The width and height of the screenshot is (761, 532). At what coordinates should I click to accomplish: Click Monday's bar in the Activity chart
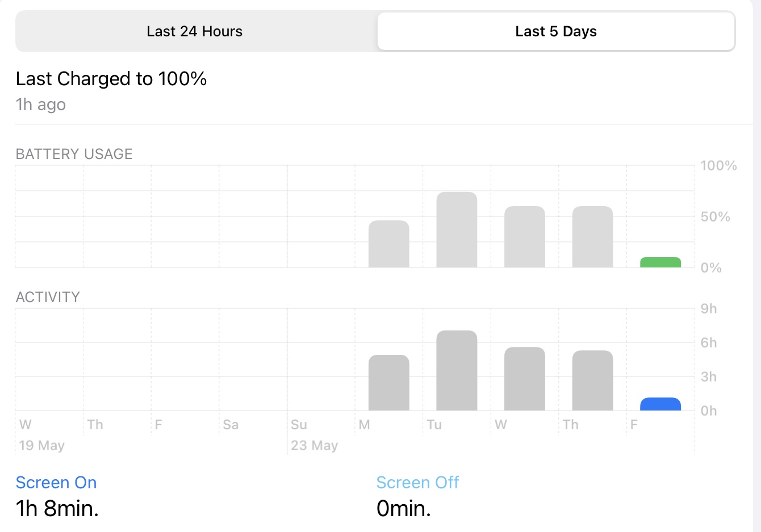pyautogui.click(x=388, y=383)
